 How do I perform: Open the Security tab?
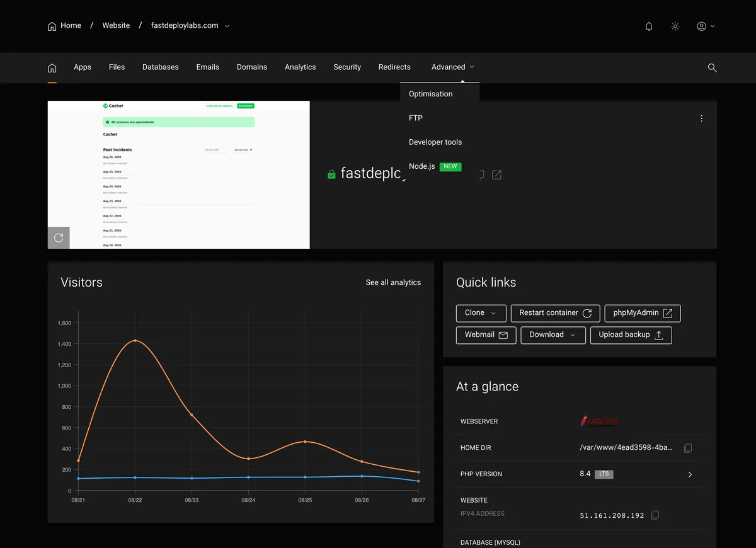click(347, 67)
